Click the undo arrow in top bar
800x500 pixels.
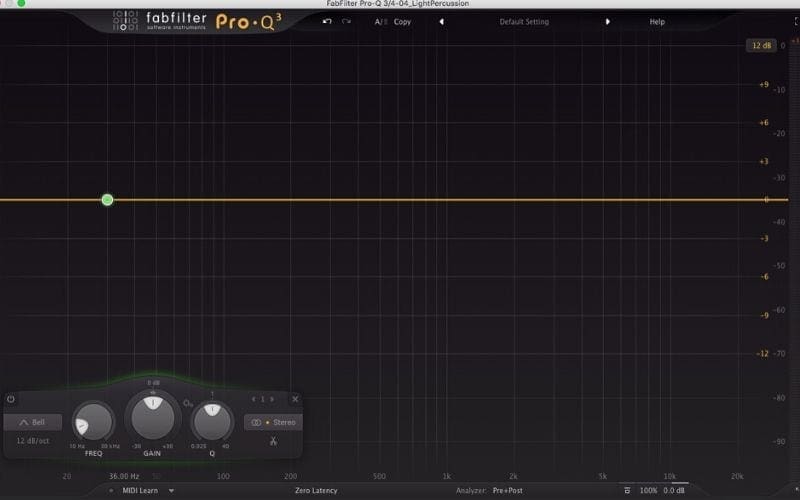tap(327, 21)
